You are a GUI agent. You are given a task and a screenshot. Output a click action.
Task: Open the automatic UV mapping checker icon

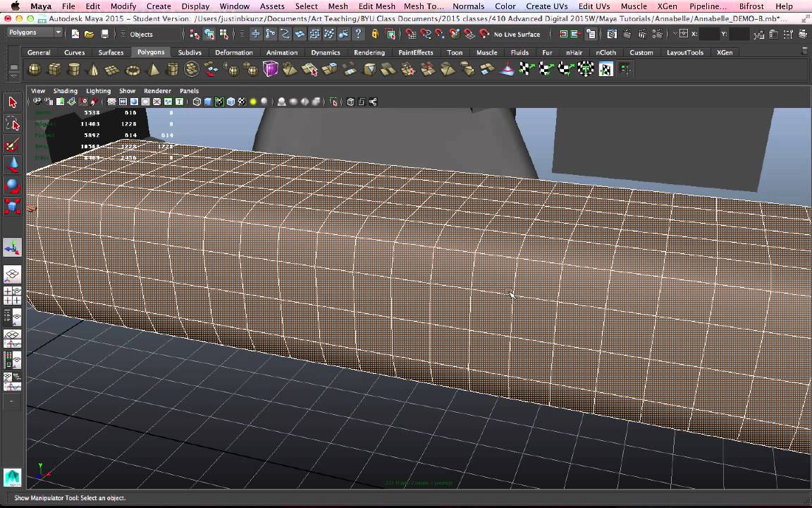586,69
